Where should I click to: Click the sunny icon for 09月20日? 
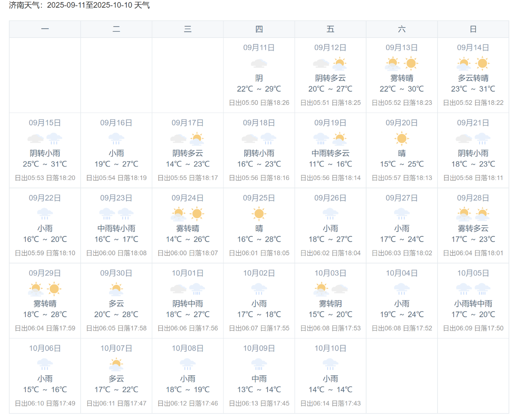(402, 139)
